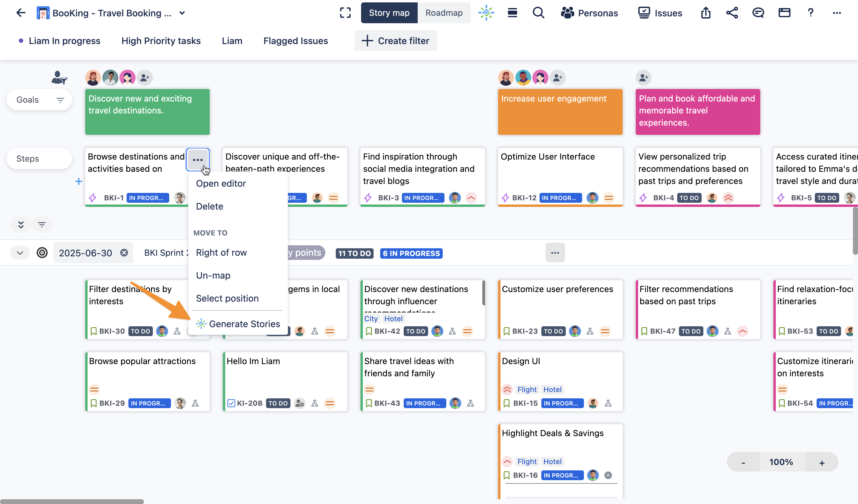
Task: Toggle the High Priority tasks filter
Action: point(161,41)
